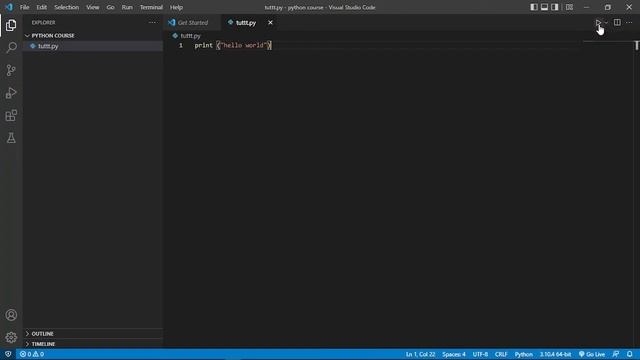
Task: Restore down the VS Code window
Action: 608,7
